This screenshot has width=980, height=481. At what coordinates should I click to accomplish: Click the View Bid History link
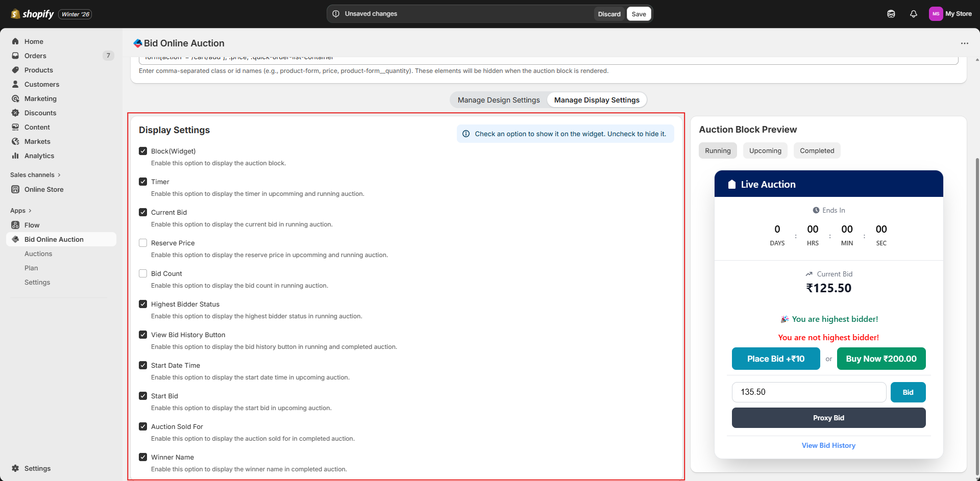pyautogui.click(x=828, y=445)
